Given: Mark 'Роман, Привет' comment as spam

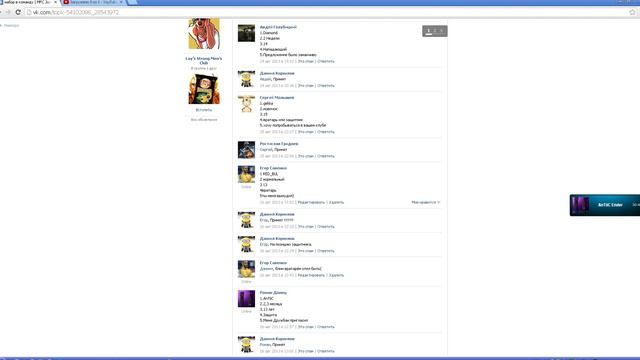Looking at the screenshot, I should pyautogui.click(x=306, y=351).
